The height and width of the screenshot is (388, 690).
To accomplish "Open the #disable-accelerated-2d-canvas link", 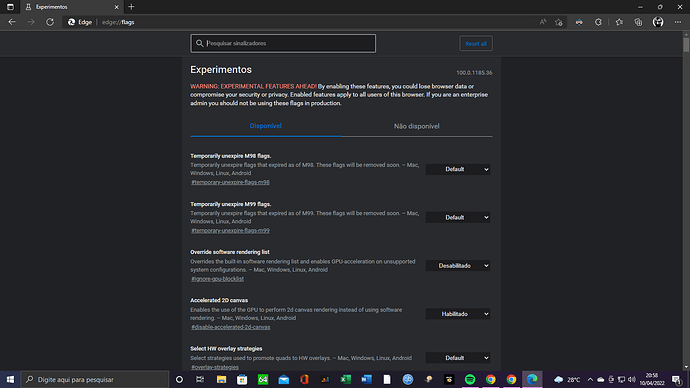I will click(231, 327).
